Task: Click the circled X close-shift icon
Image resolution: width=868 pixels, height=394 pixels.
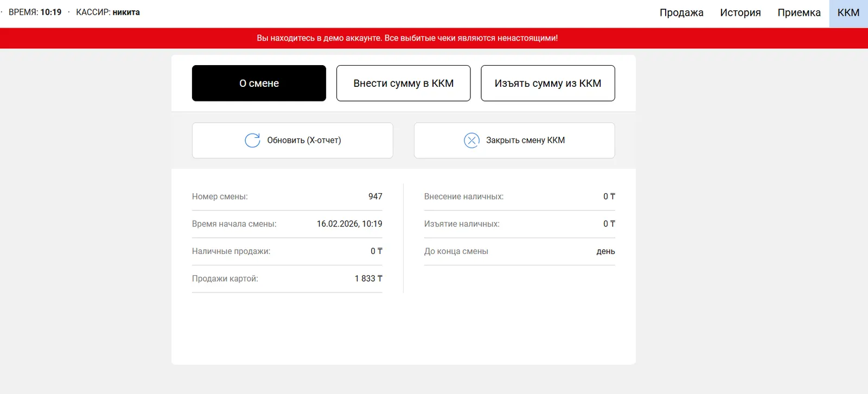Action: click(x=471, y=141)
